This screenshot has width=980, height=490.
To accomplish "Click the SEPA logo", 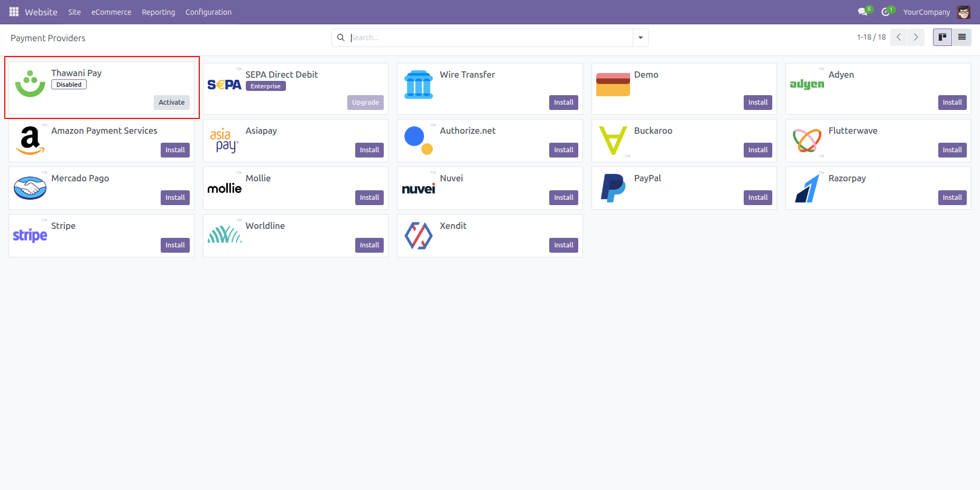I will (224, 85).
